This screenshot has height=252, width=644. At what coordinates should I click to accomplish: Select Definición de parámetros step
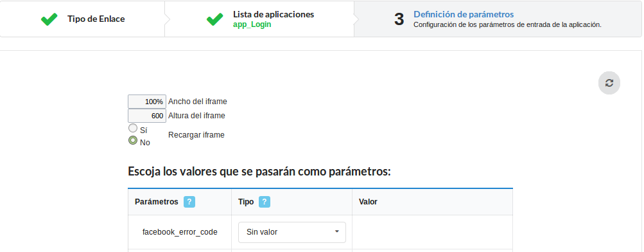[x=464, y=14]
